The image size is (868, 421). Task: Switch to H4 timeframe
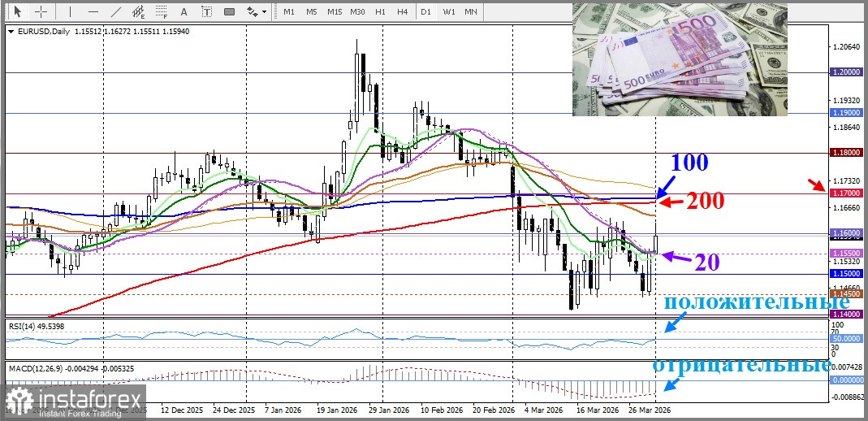click(x=403, y=11)
